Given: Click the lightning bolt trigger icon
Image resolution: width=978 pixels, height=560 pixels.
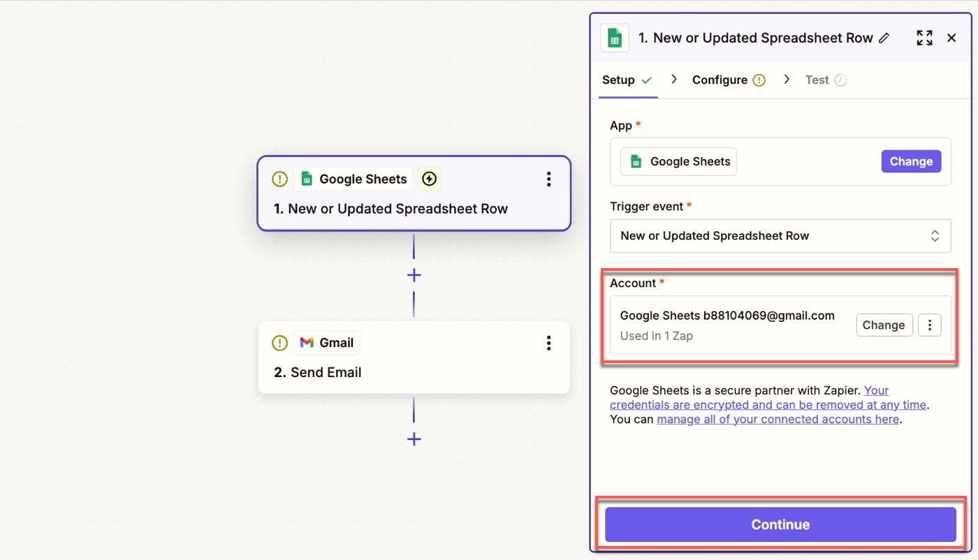Looking at the screenshot, I should coord(430,179).
